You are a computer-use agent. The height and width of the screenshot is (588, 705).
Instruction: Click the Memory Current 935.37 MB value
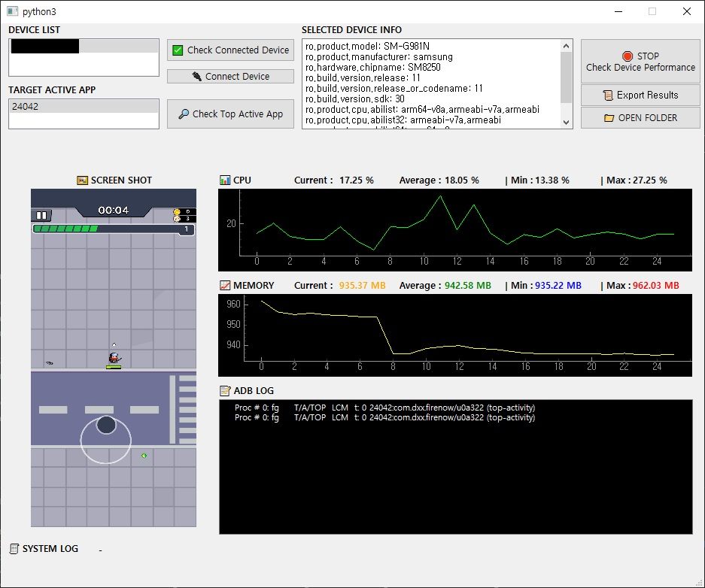(363, 285)
